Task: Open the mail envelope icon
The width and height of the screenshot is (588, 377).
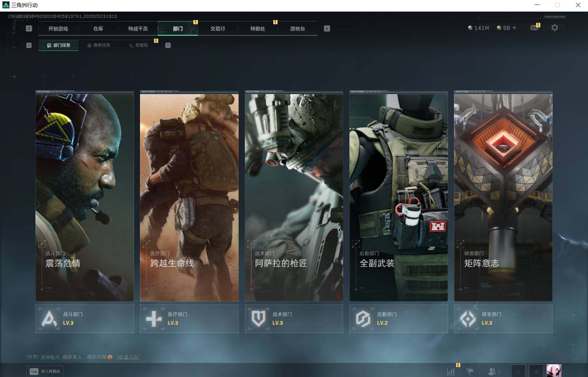Action: coord(534,28)
